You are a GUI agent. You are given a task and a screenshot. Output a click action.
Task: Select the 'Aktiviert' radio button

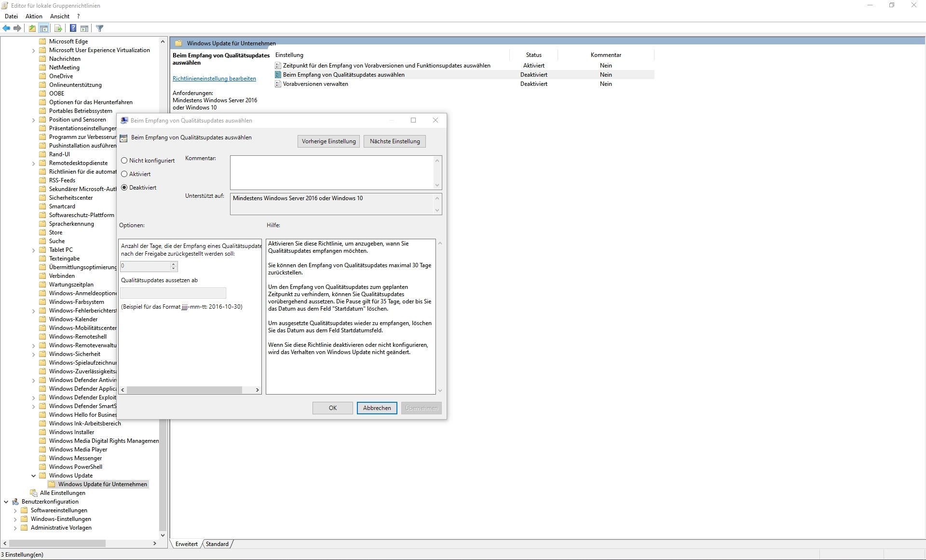pyautogui.click(x=124, y=174)
